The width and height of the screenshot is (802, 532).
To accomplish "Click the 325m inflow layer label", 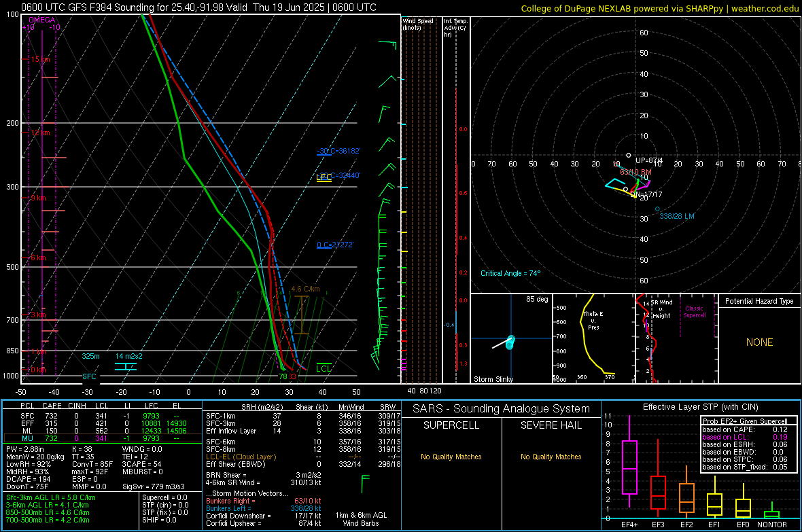I will click(91, 356).
